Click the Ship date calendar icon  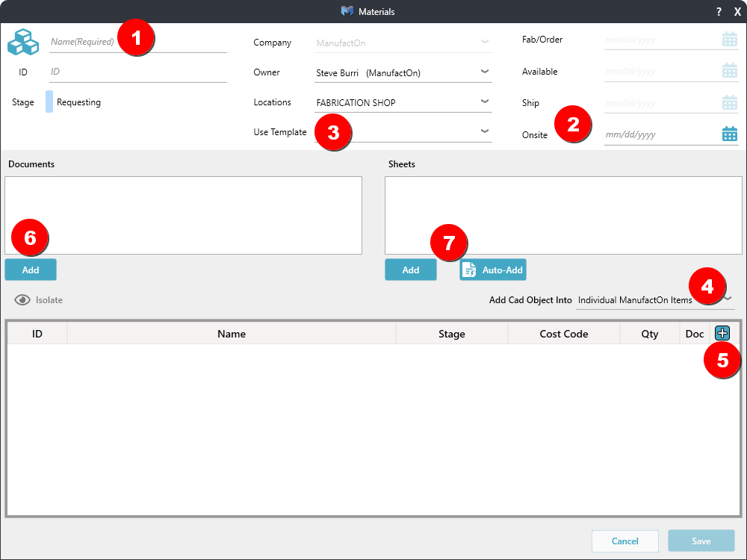point(729,102)
